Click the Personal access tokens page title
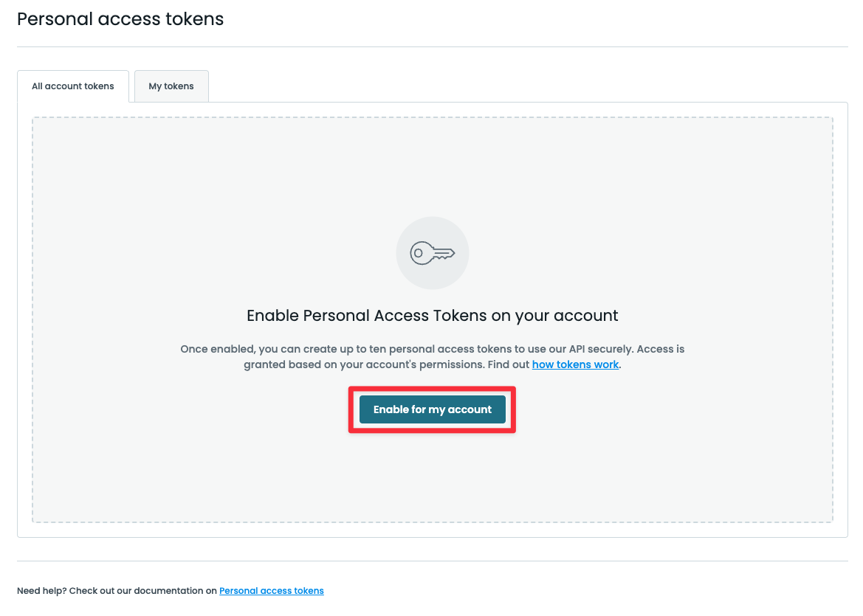This screenshot has height=616, width=863. (120, 19)
